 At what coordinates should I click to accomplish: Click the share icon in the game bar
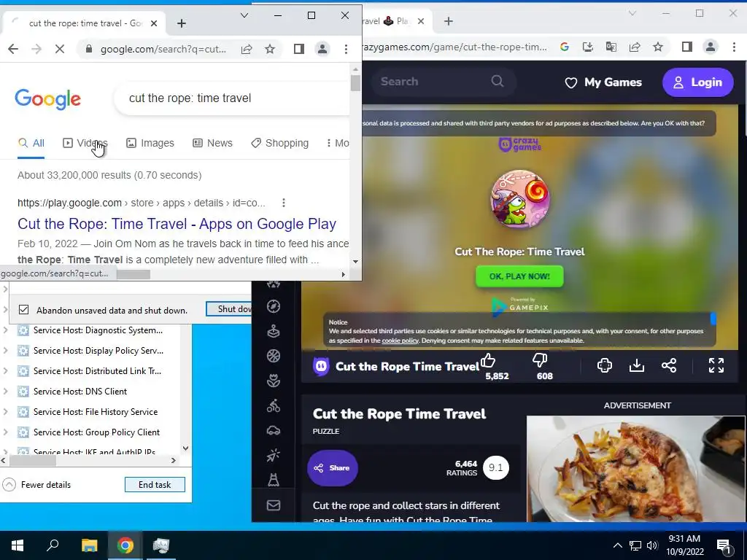coord(669,365)
